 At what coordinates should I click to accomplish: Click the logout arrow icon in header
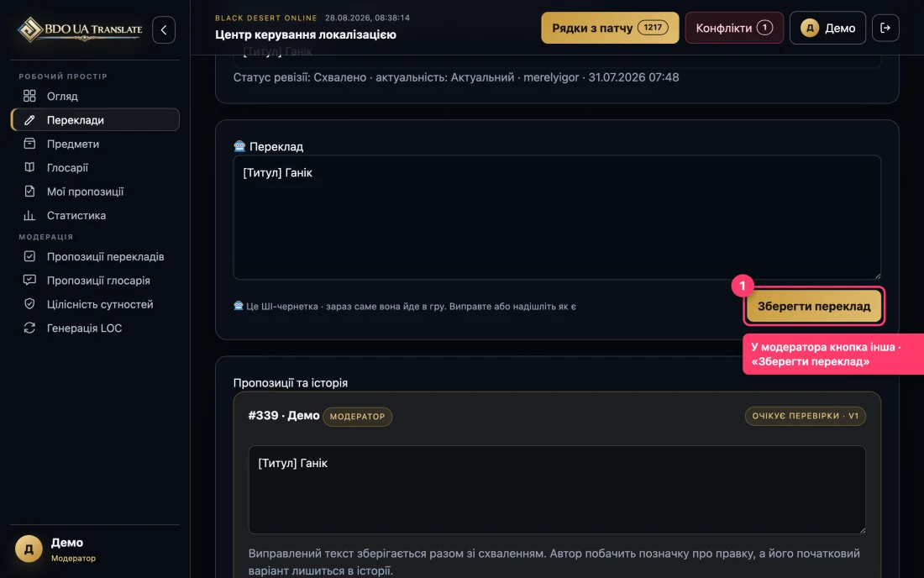click(885, 28)
